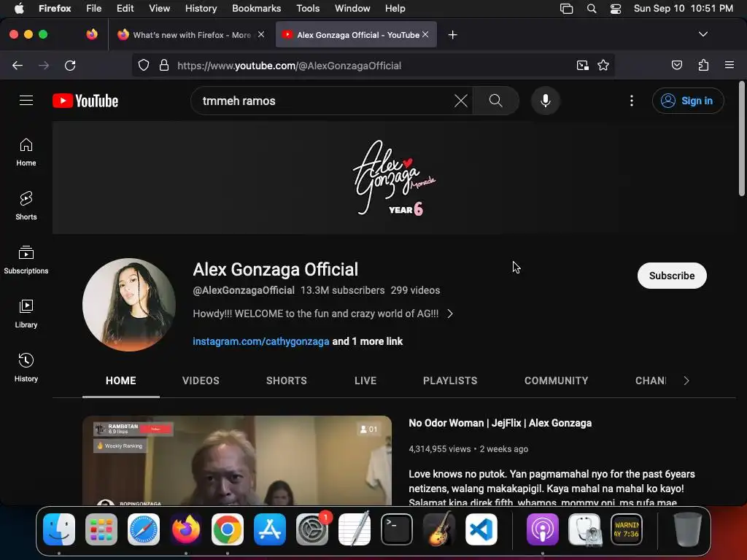Show more channel tabs with right arrow
This screenshot has width=747, height=560.
(x=686, y=381)
